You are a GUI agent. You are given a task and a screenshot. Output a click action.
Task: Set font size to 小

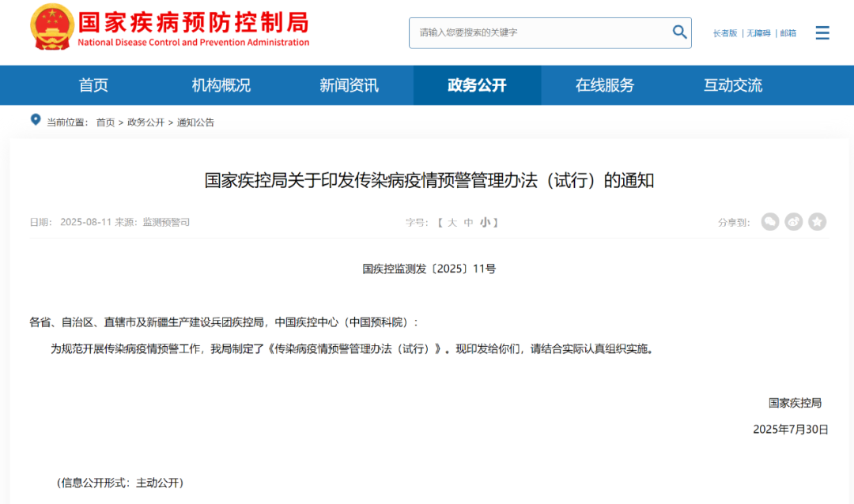click(485, 223)
